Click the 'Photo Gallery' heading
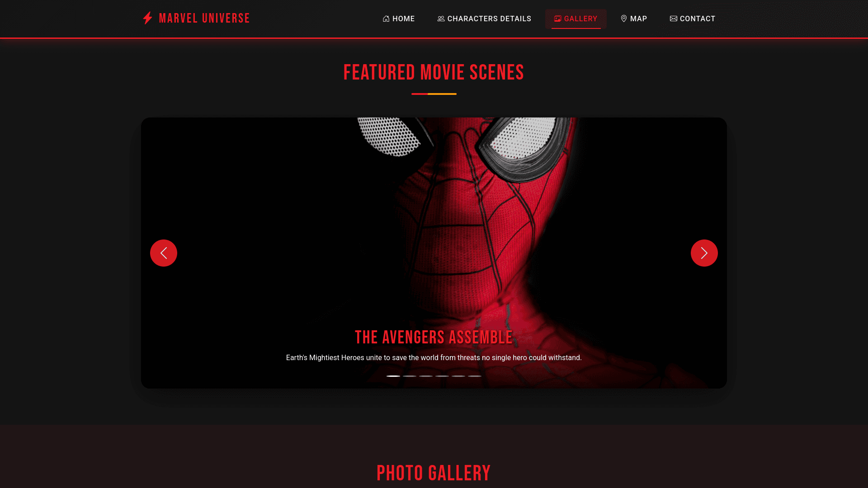Screen dimensions: 868x488 click(x=434, y=474)
